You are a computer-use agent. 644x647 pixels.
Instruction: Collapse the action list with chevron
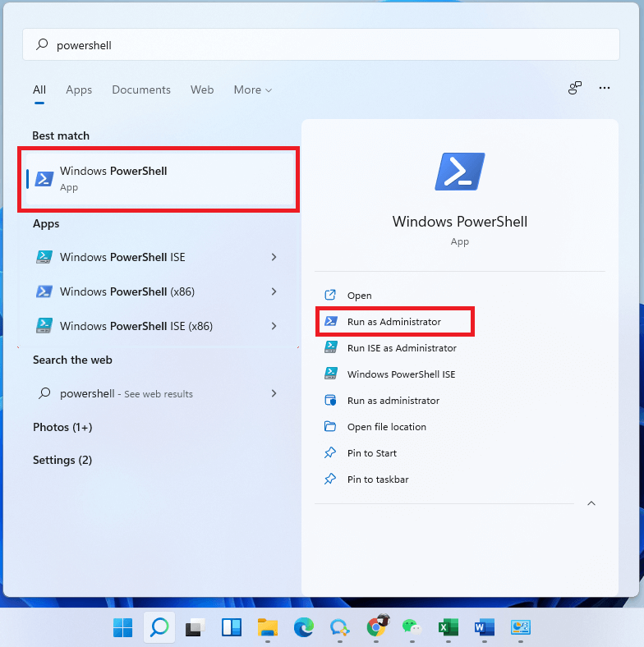(x=591, y=503)
